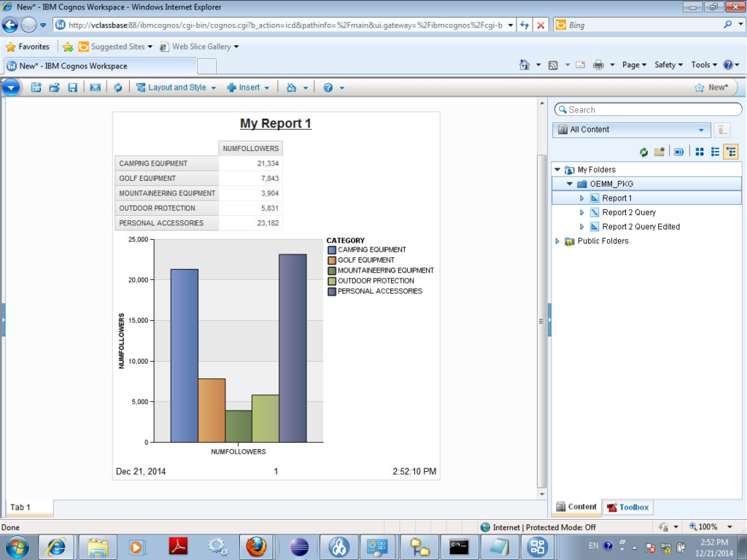Select Report 2 Query Edited item

pos(640,227)
